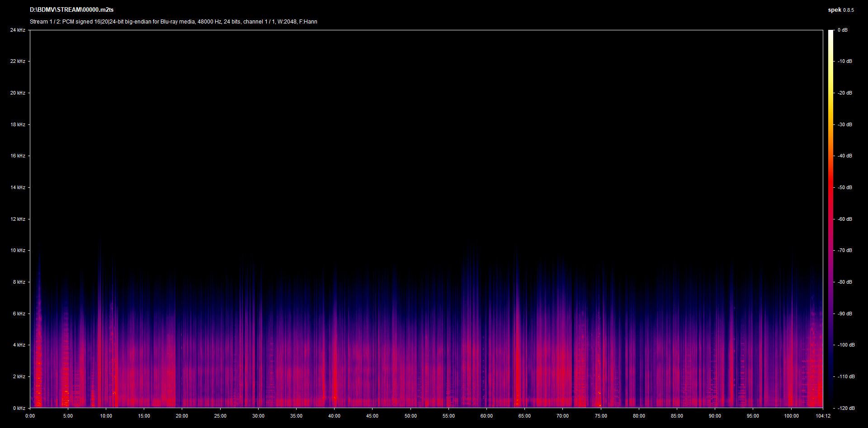Click the 24 kHz frequency axis label

click(18, 30)
